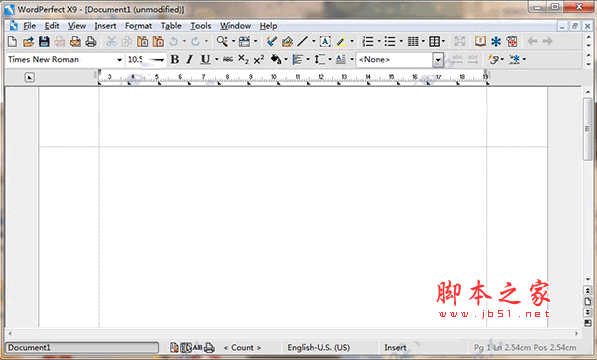Toggle the AB caps indicator in status bar

198,347
